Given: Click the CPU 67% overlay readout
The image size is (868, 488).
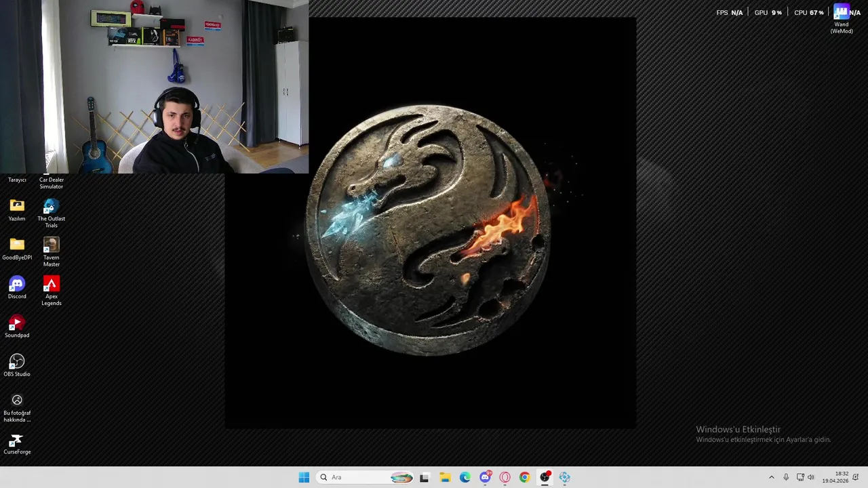Looking at the screenshot, I should 809,12.
